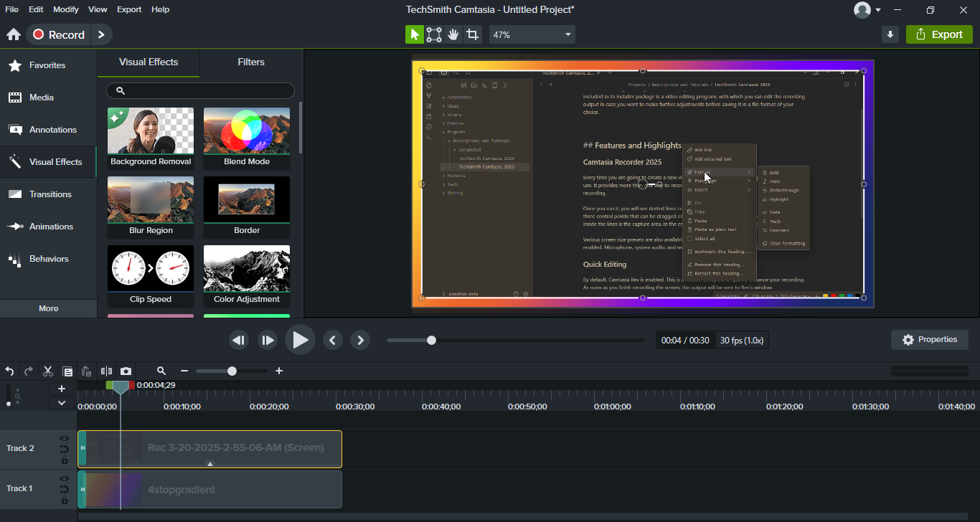Open the 47% zoom level dropdown

(x=532, y=34)
